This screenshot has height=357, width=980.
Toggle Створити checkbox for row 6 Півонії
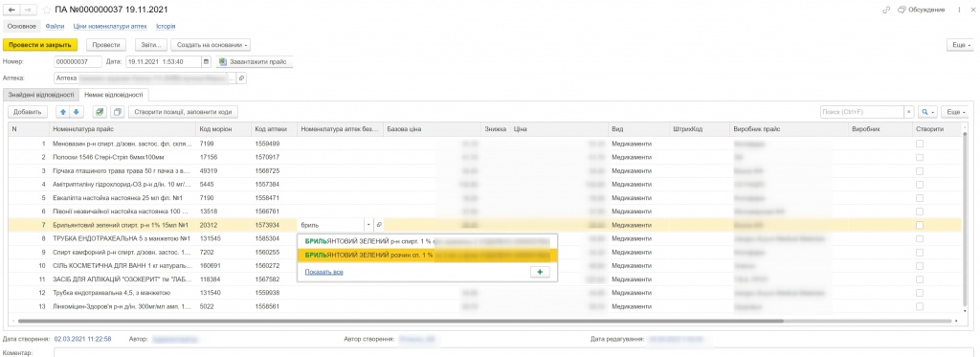(920, 212)
